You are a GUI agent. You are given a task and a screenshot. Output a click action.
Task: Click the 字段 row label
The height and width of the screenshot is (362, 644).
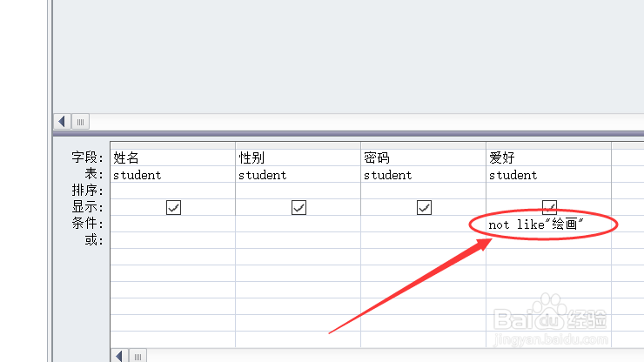tap(87, 158)
